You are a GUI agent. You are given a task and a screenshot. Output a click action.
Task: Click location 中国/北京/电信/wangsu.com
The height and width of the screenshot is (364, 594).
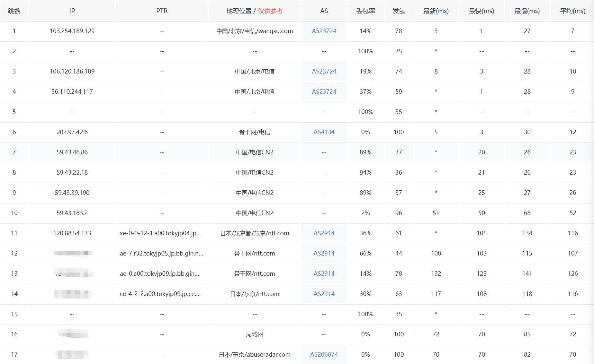pos(255,31)
